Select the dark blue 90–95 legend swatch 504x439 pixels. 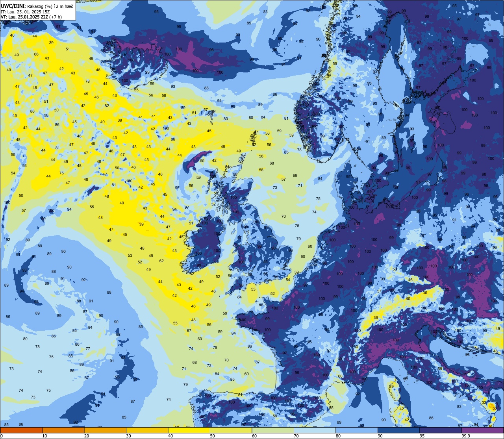pos(398,430)
